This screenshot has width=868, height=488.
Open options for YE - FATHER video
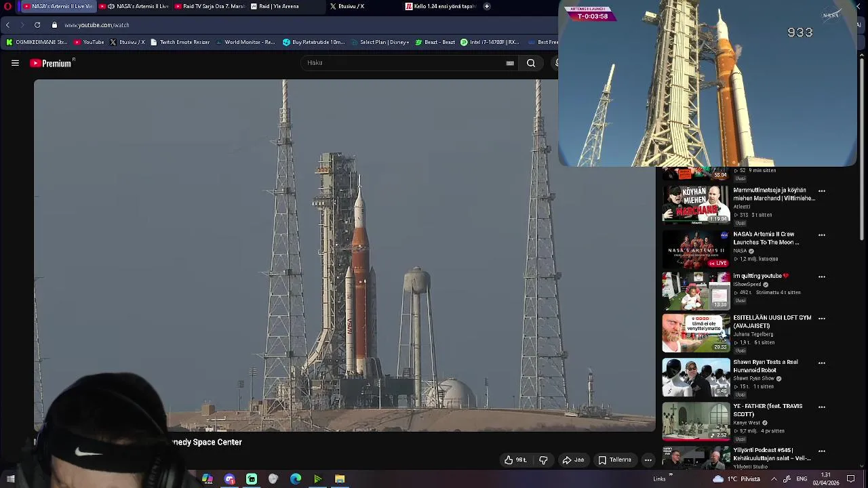[x=822, y=407]
